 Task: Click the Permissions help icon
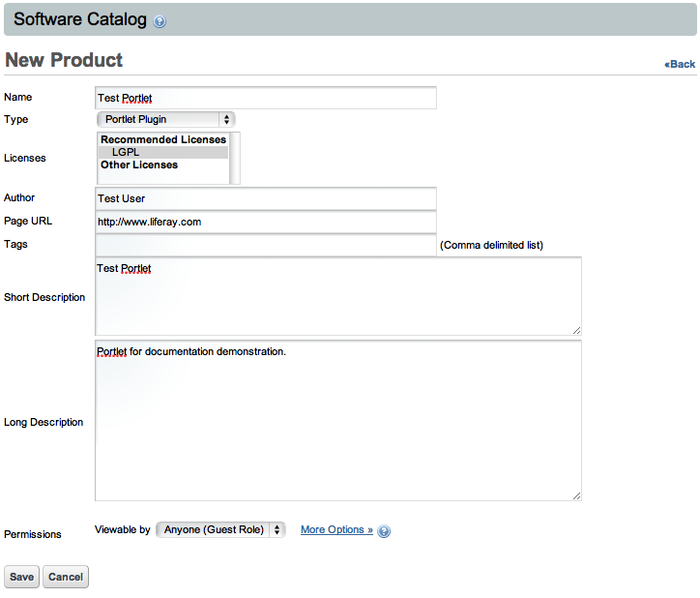pyautogui.click(x=384, y=531)
